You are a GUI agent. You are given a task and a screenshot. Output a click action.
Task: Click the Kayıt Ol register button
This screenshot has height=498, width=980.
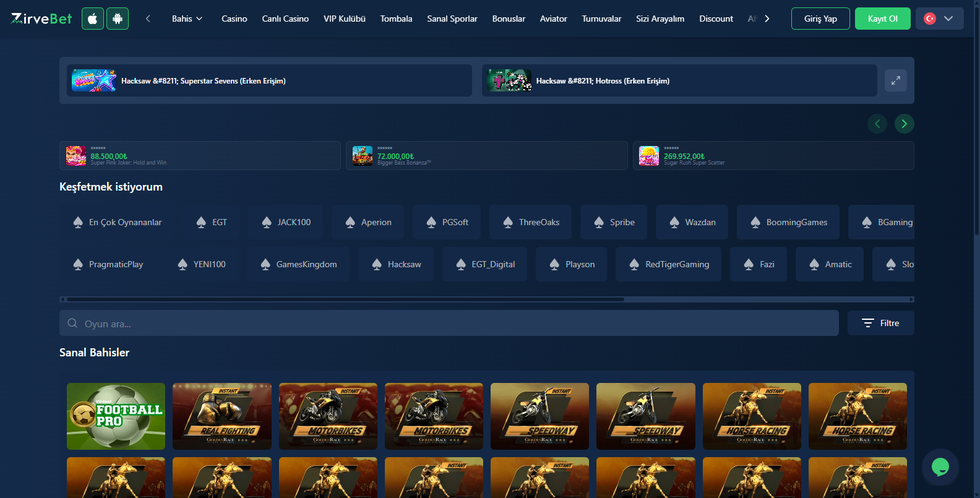click(x=883, y=19)
